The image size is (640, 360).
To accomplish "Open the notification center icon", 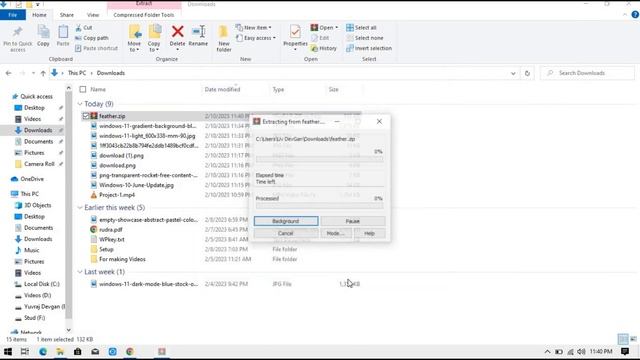I will point(624,351).
